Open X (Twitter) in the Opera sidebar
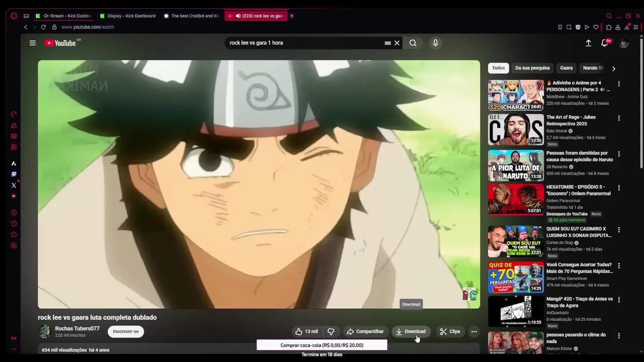The height and width of the screenshot is (362, 644). pos(14,186)
